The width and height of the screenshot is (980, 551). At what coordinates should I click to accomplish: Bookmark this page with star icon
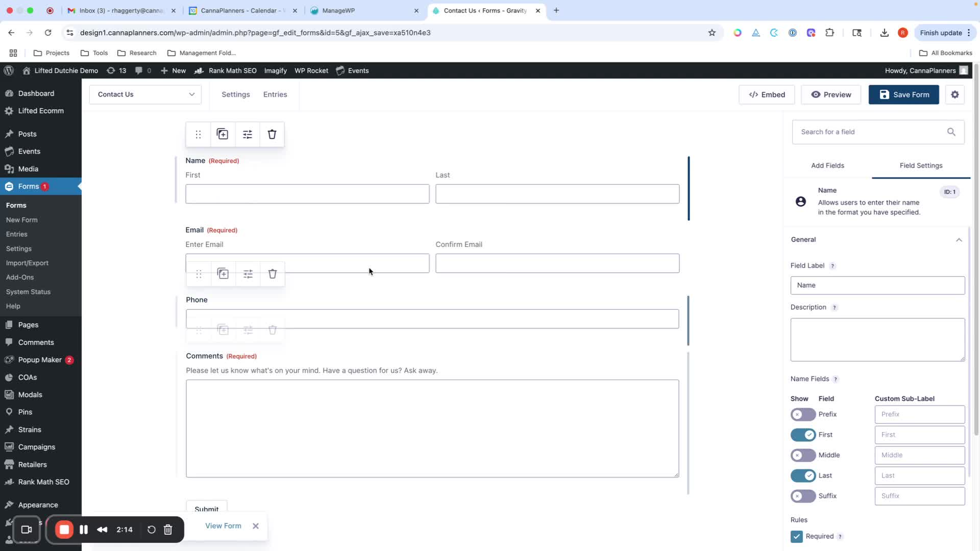pos(712,33)
